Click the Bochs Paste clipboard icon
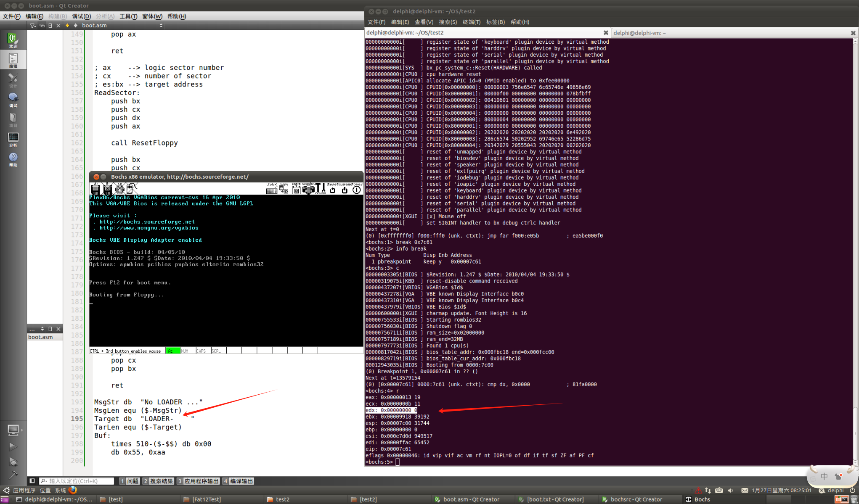 click(296, 190)
